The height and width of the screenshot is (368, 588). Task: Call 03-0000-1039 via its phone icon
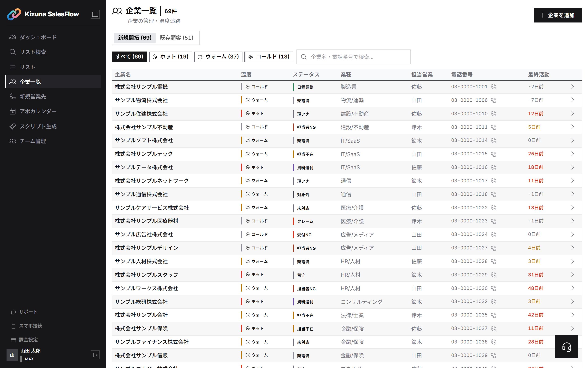(x=493, y=355)
